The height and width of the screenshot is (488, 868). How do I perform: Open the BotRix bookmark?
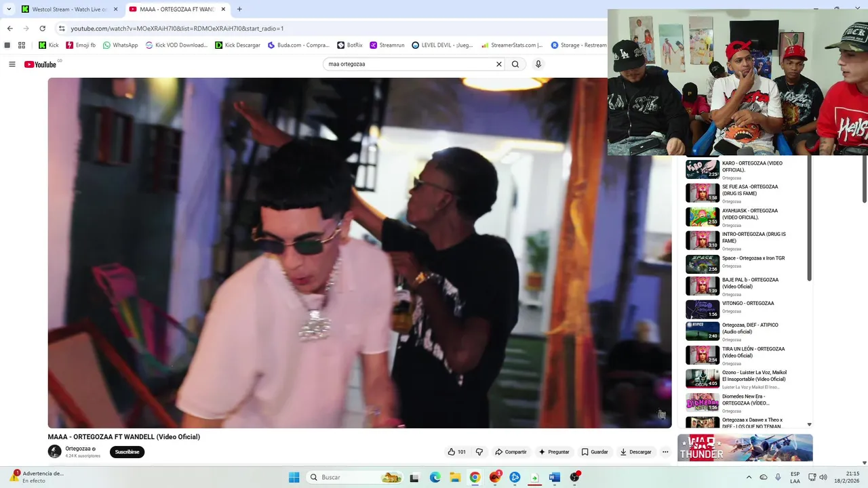[350, 45]
